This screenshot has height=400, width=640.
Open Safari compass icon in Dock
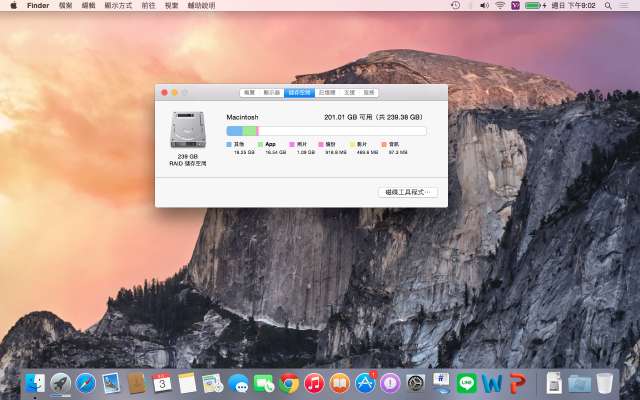click(x=86, y=384)
